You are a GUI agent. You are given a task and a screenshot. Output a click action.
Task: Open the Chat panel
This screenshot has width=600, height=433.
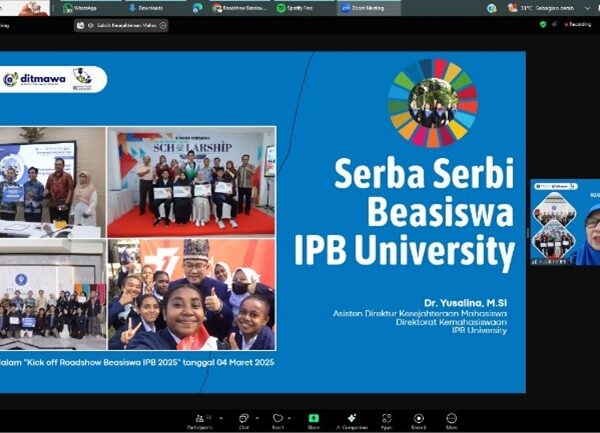click(x=244, y=422)
